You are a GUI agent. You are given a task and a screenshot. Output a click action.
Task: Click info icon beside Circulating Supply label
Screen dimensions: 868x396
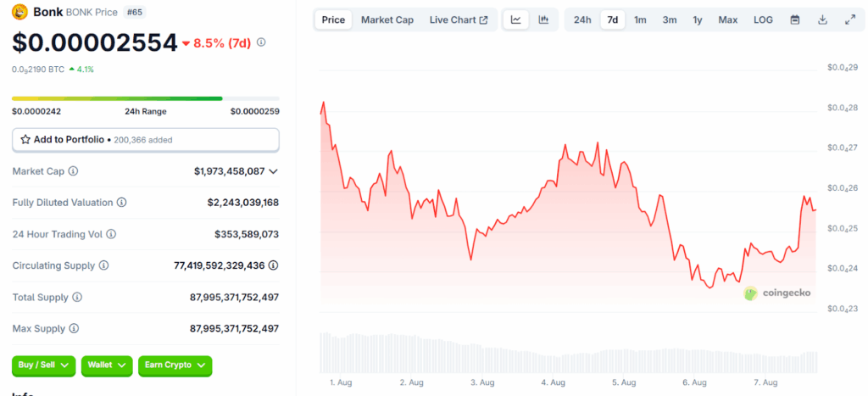(x=104, y=266)
